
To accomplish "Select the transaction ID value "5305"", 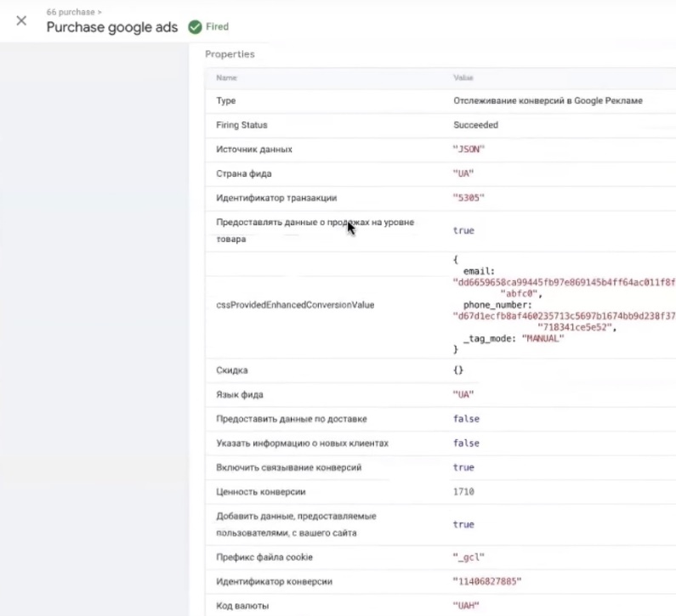I will click(x=469, y=198).
